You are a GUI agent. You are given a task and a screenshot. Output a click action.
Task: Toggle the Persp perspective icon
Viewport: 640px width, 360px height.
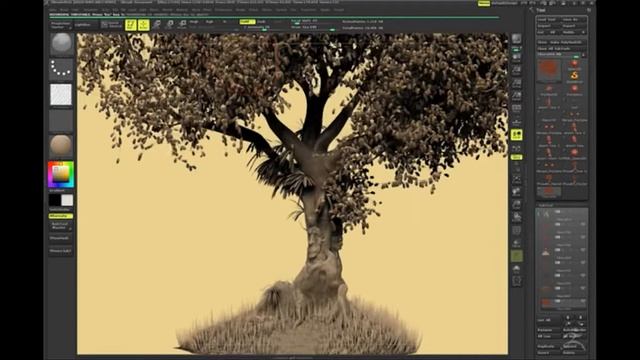click(517, 109)
